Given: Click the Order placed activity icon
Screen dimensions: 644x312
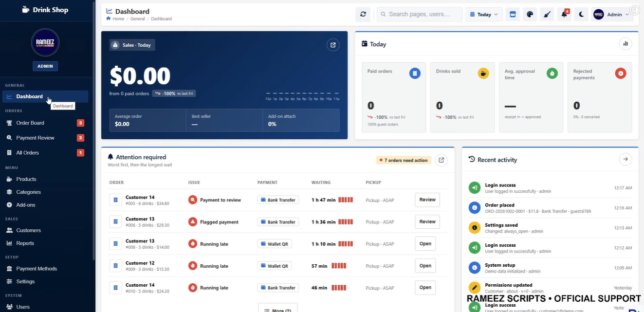Looking at the screenshot, I should pos(474,207).
